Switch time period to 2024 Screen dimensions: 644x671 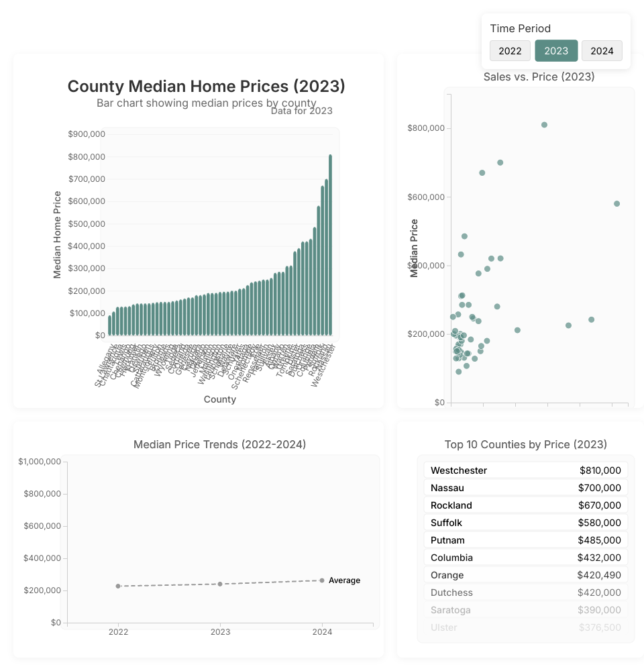[x=602, y=51]
